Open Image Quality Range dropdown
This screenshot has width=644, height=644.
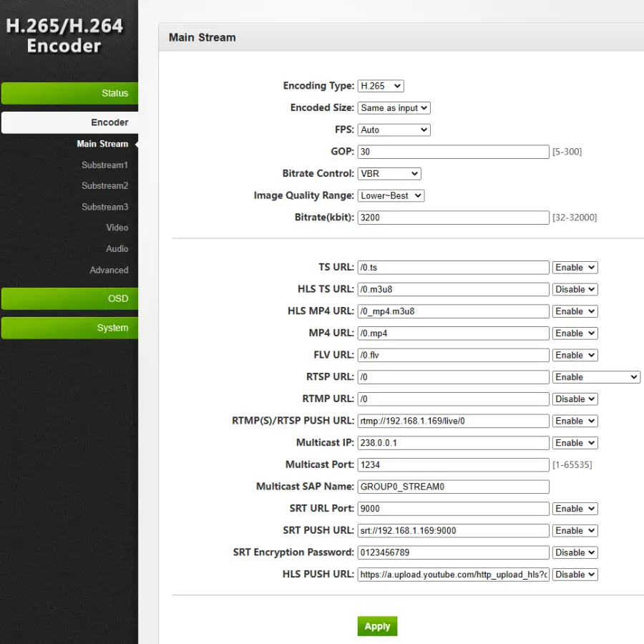[391, 195]
